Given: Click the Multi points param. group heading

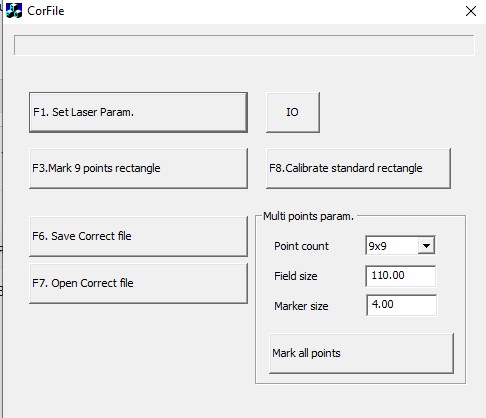Looking at the screenshot, I should coord(308,216).
